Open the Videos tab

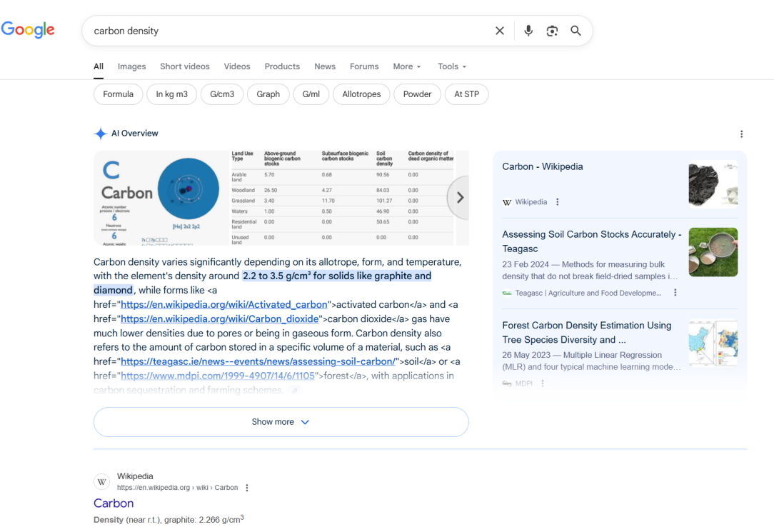(237, 66)
